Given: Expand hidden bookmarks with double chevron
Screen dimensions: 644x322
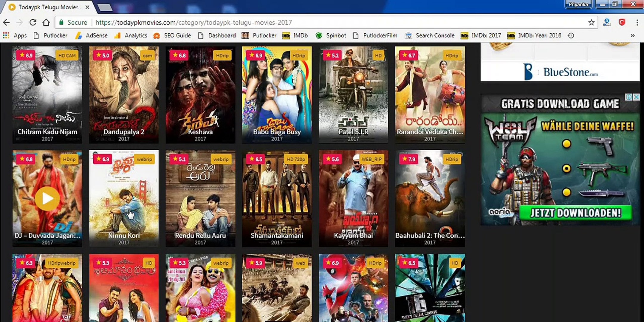Looking at the screenshot, I should coord(633,35).
